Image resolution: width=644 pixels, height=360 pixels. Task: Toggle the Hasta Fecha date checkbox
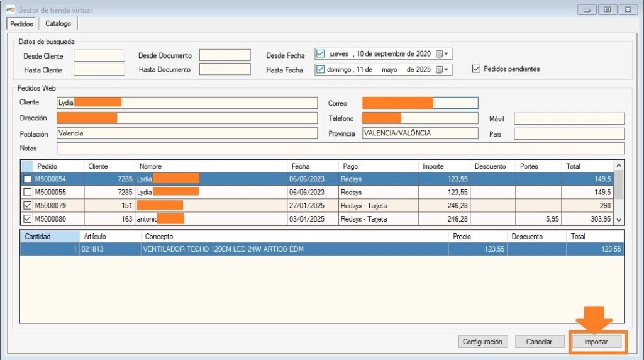pos(320,69)
